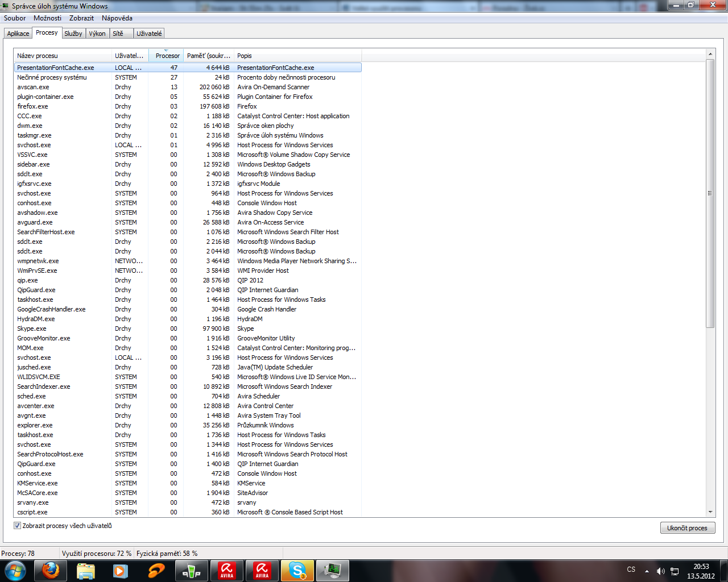
Task: Click the process list vertical scrollbar thumb
Action: click(710, 193)
